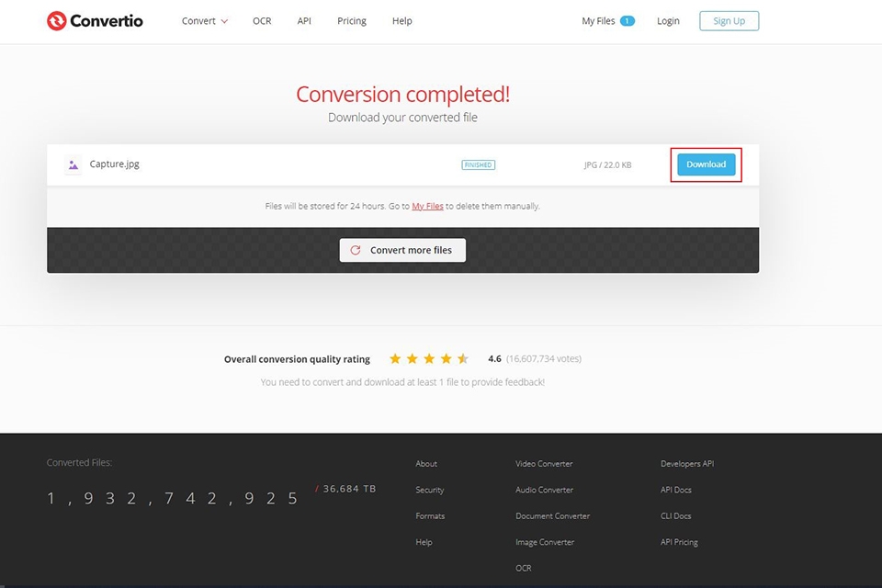Open the Audio Converter footer link

tap(545, 490)
